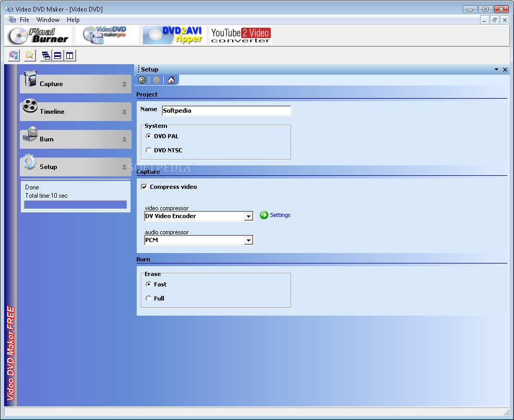514x420 pixels.
Task: Maximize the Video DVD Maker window
Action: [485, 9]
